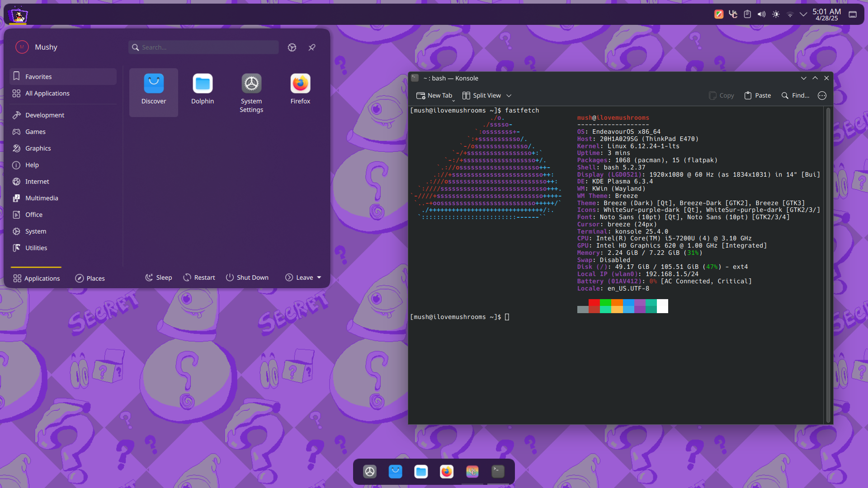Viewport: 868px width, 488px height.
Task: Switch to the Applications tab
Action: click(36, 278)
